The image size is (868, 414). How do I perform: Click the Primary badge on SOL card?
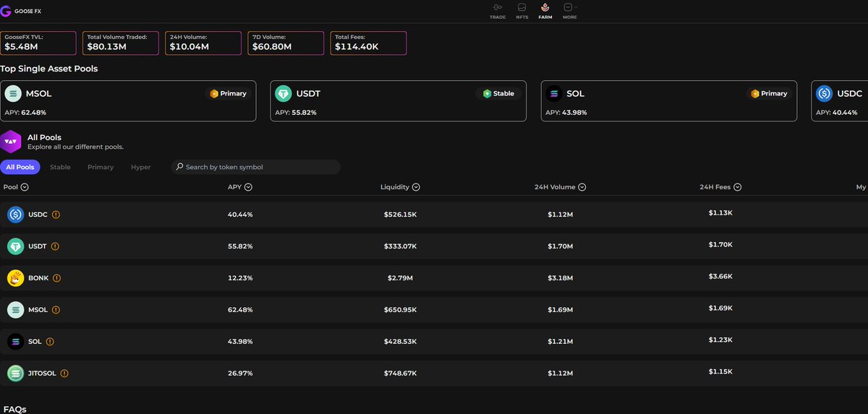pyautogui.click(x=770, y=94)
